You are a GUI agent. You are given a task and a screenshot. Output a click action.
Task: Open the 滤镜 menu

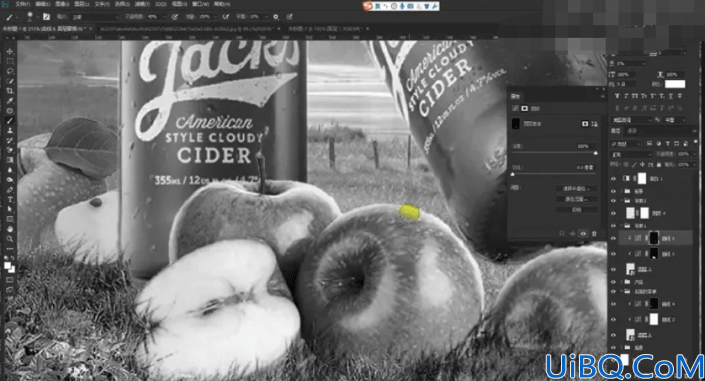[142, 4]
